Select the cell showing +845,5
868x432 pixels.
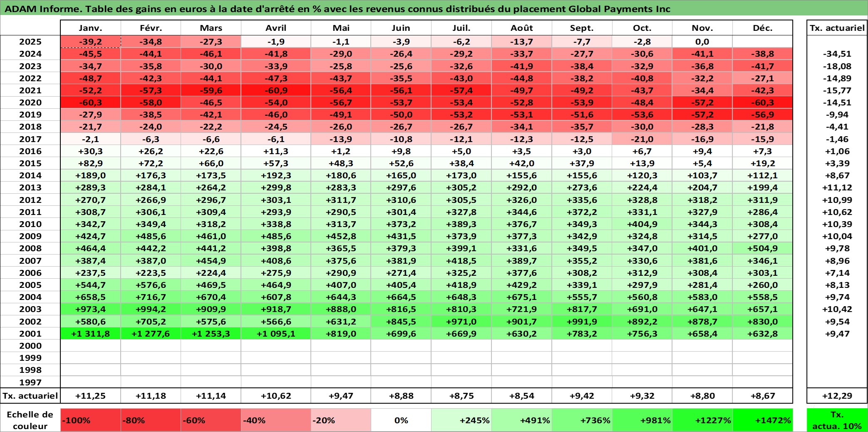tap(401, 322)
